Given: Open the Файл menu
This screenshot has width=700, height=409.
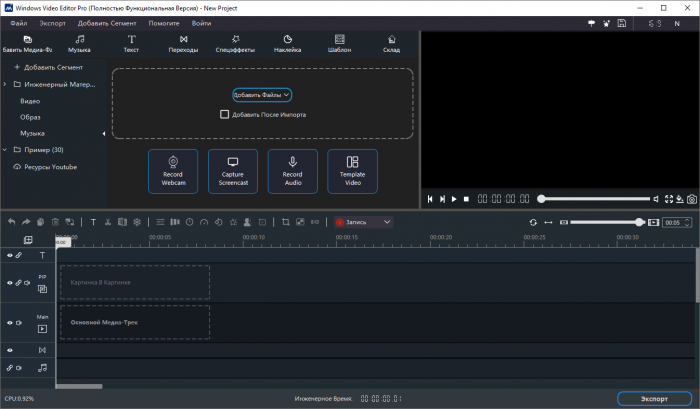Looking at the screenshot, I should (19, 22).
